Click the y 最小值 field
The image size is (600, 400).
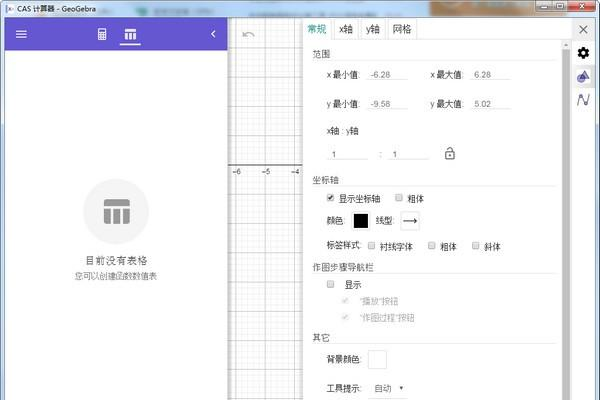[387, 104]
